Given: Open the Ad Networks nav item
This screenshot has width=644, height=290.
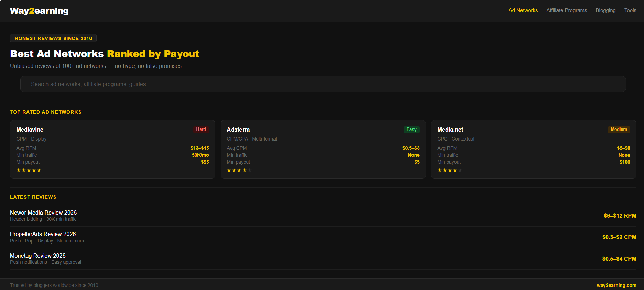Looking at the screenshot, I should click(x=523, y=10).
